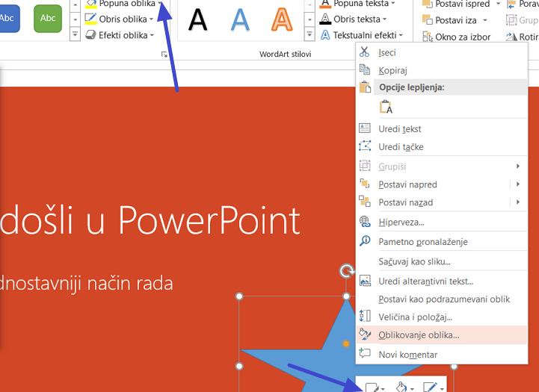Select Kopiraj in the context menu
The width and height of the screenshot is (539, 392).
[442, 70]
